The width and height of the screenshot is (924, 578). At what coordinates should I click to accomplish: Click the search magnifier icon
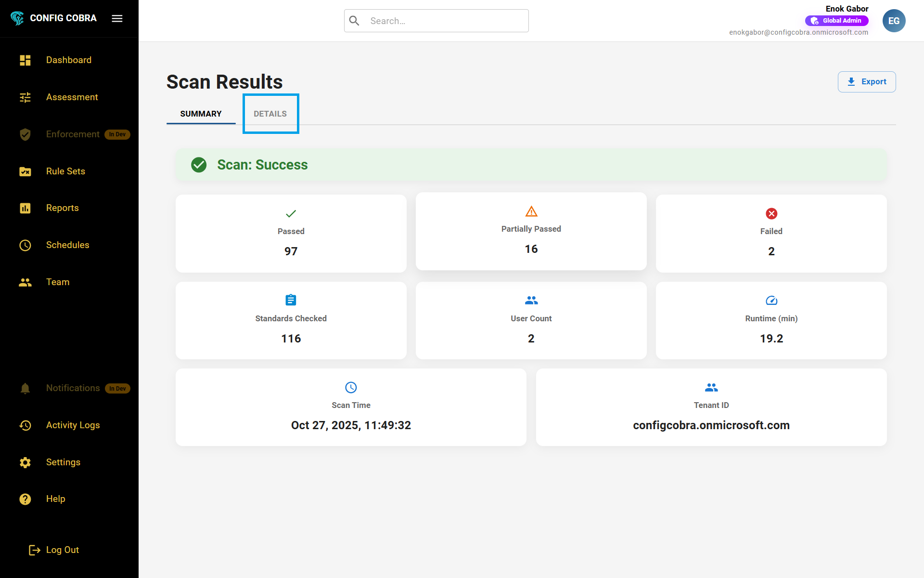click(x=355, y=21)
